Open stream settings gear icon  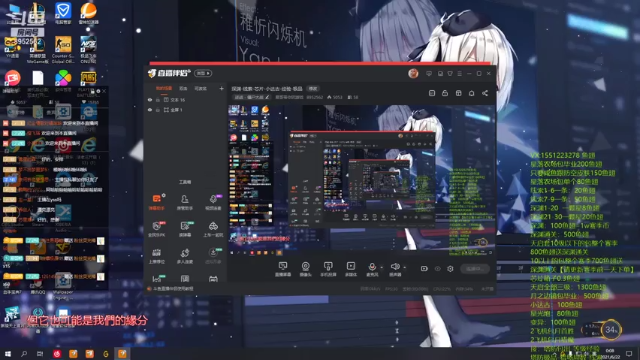pyautogui.click(x=450, y=269)
